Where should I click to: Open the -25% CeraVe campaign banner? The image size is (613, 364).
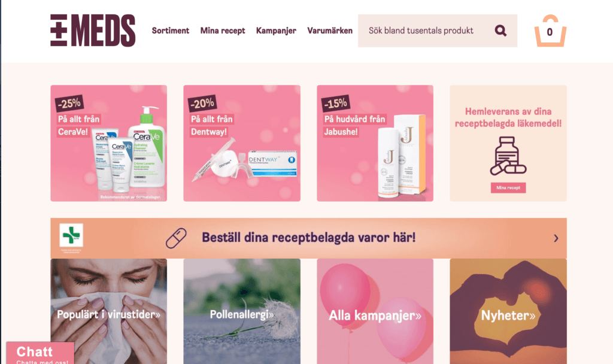tap(109, 143)
